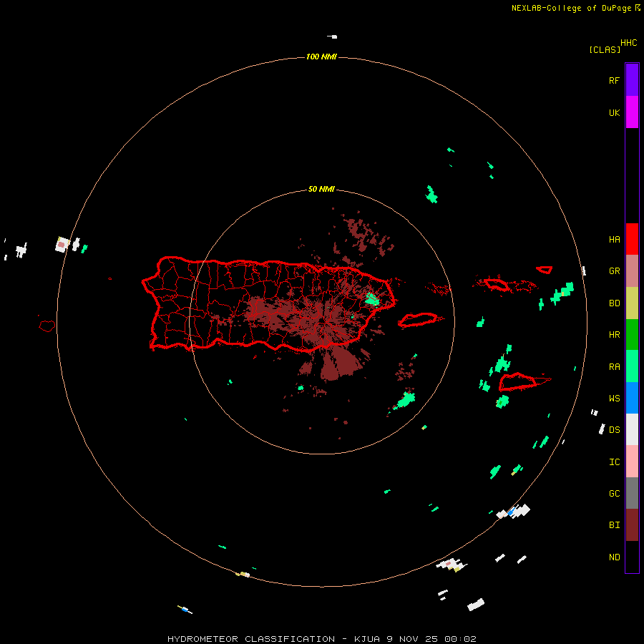Screen dimensions: 644x644
Task: Pick the HR dark green legend swatch
Action: 632,335
